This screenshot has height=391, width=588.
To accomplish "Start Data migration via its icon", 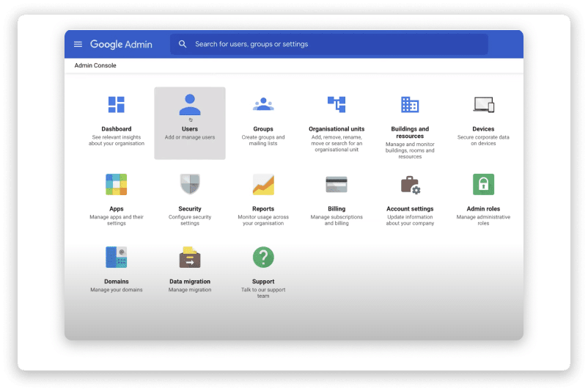I will click(x=190, y=257).
